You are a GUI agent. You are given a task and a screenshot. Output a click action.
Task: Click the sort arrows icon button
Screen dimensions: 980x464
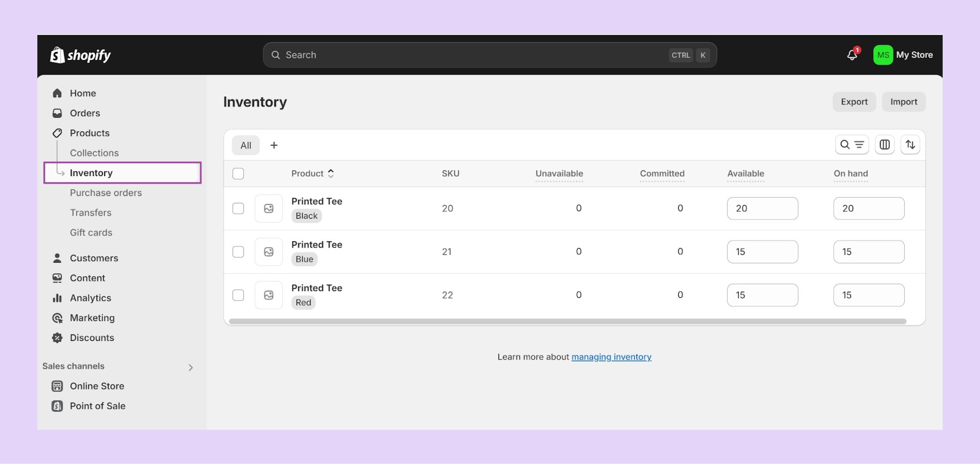[909, 145]
